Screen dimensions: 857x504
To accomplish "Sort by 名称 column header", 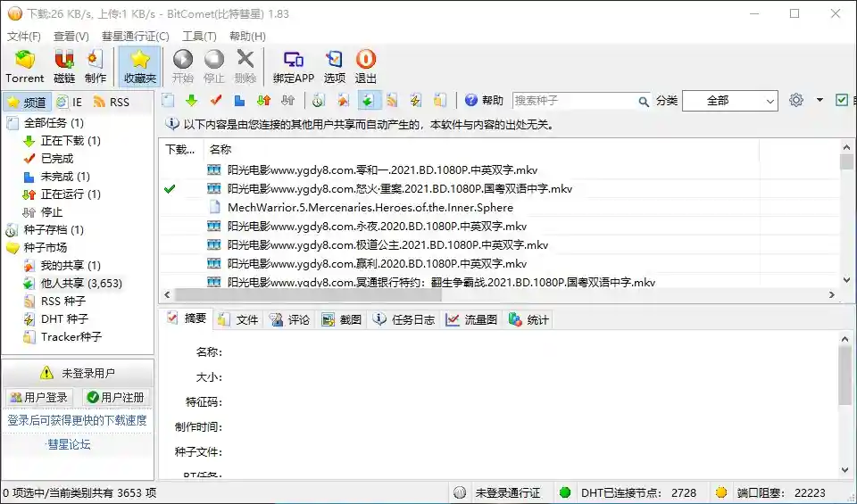I will coord(481,149).
